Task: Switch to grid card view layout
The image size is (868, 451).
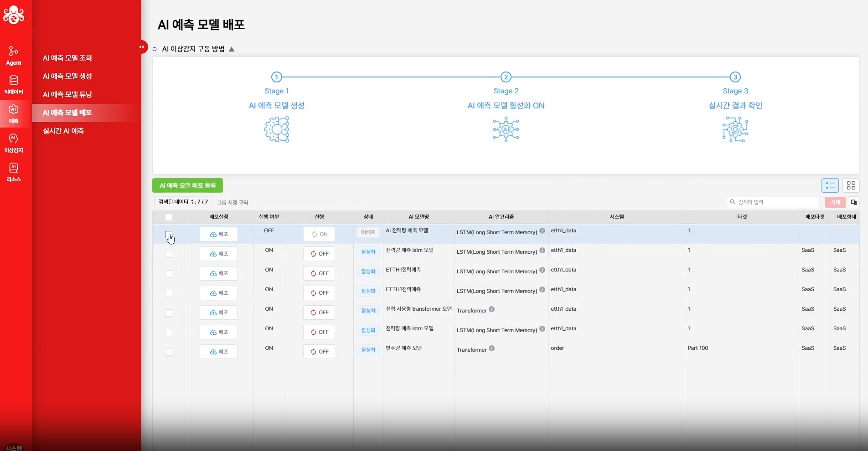Action: tap(851, 185)
